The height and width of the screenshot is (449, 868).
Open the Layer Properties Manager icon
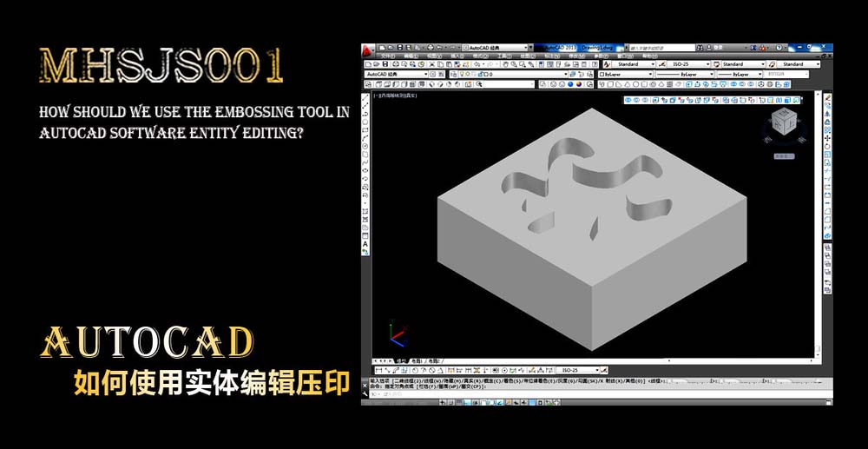tap(453, 74)
